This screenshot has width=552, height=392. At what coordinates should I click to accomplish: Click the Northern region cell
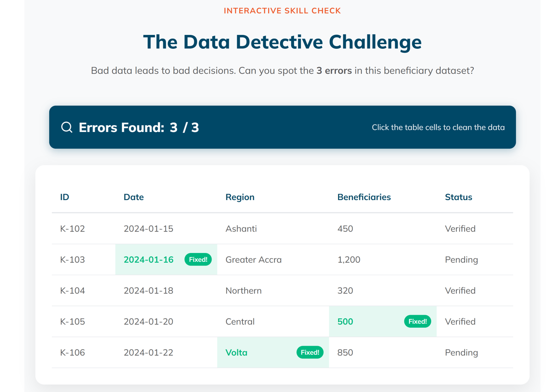coord(243,291)
